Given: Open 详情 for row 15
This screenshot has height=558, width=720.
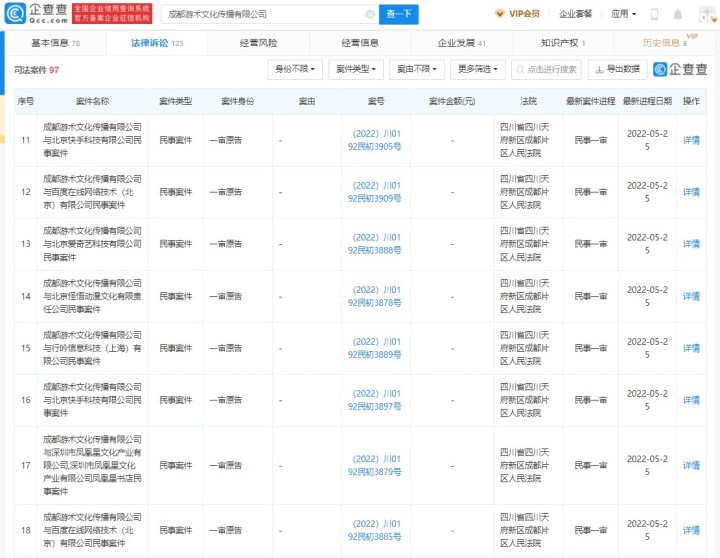Looking at the screenshot, I should (x=691, y=348).
